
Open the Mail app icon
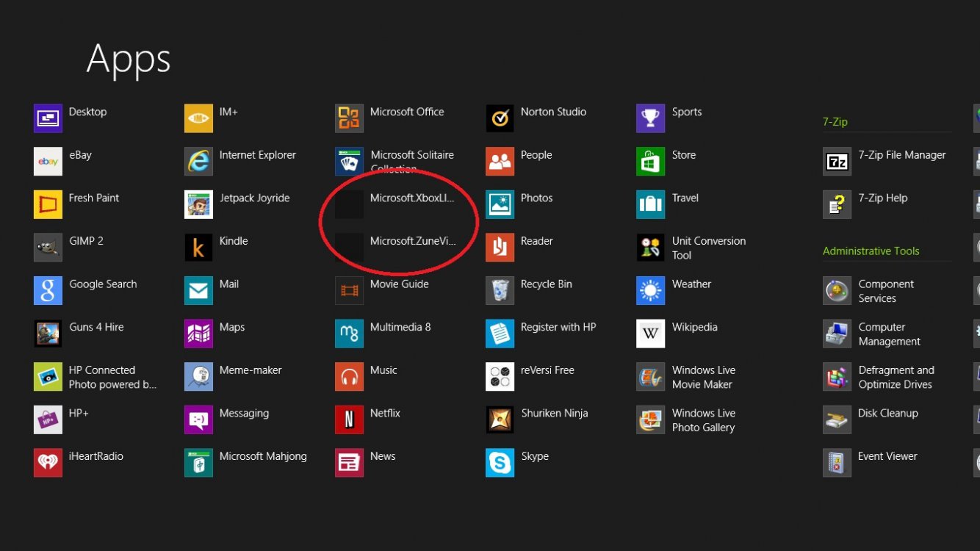coord(198,291)
